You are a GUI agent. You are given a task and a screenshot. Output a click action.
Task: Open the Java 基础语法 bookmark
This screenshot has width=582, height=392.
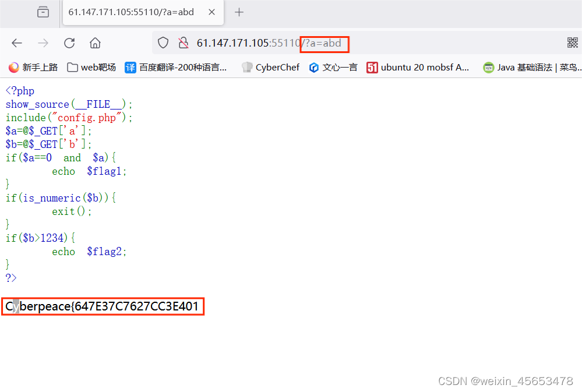pyautogui.click(x=532, y=67)
